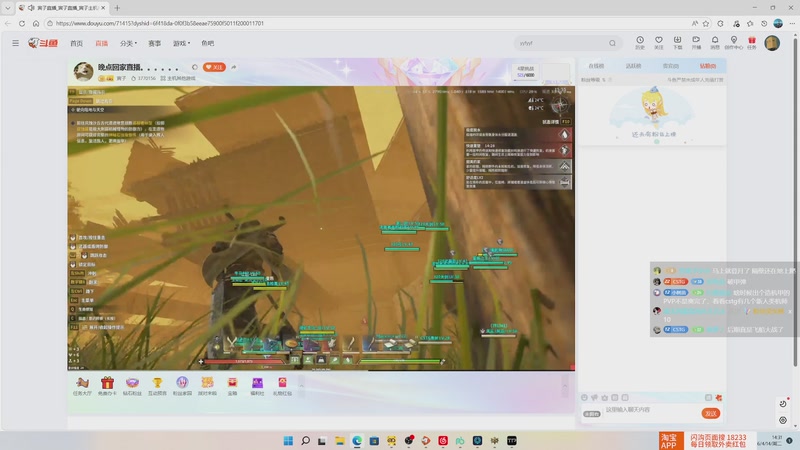Viewport: 800px width, 450px height.
Task: Click the 开播 start-streaming icon
Action: 696,42
